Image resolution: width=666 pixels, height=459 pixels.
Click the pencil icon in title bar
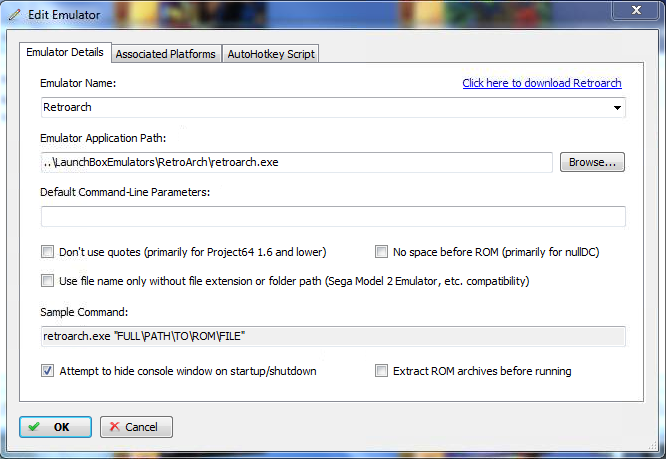point(15,15)
